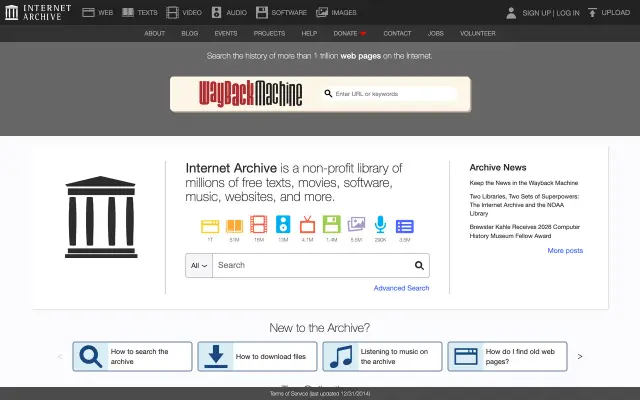Select the purple images icon (5.5M)
This screenshot has height=400, width=640.
tap(356, 224)
